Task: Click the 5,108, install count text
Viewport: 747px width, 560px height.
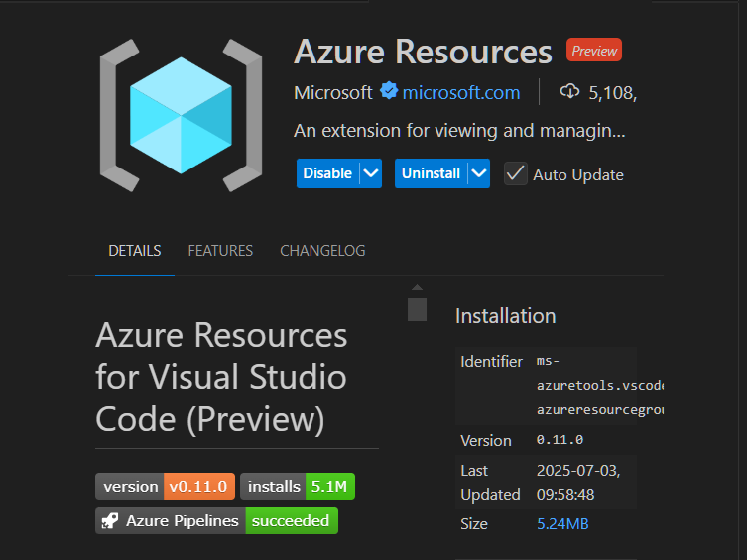Action: [x=612, y=93]
